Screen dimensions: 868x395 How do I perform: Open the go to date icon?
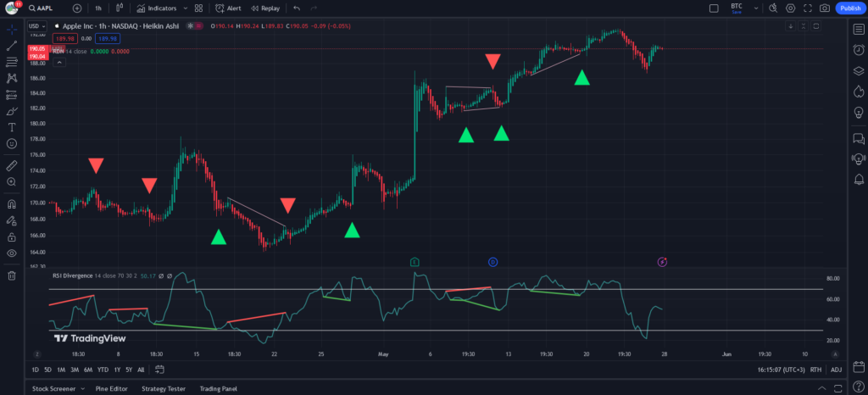[x=159, y=370]
